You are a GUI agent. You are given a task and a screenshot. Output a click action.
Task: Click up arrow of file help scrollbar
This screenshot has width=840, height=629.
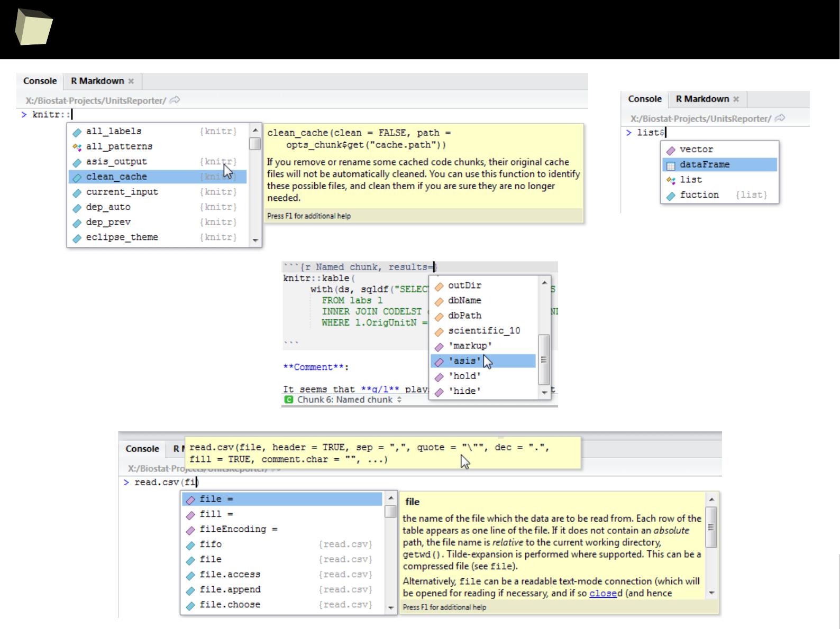click(711, 499)
